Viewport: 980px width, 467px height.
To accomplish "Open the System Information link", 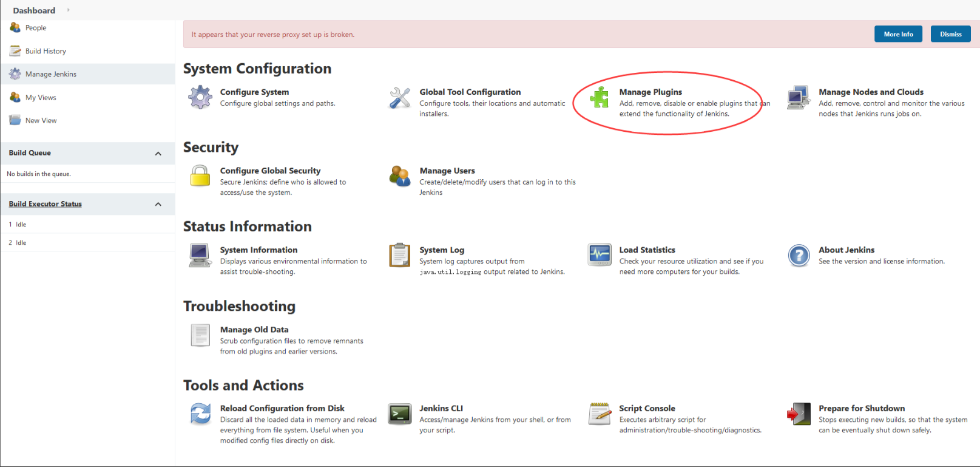I will tap(259, 250).
